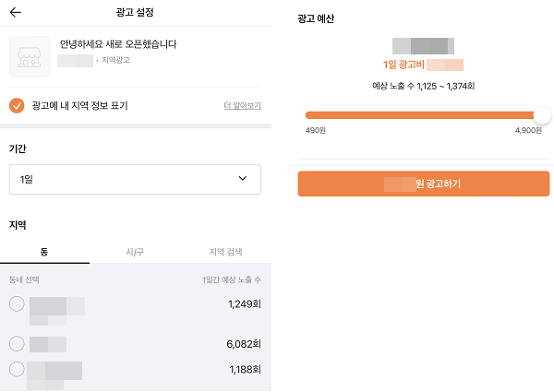
Task: Uncheck 광고에 내 지역 정보 표기 checkbox
Action: coord(17,105)
